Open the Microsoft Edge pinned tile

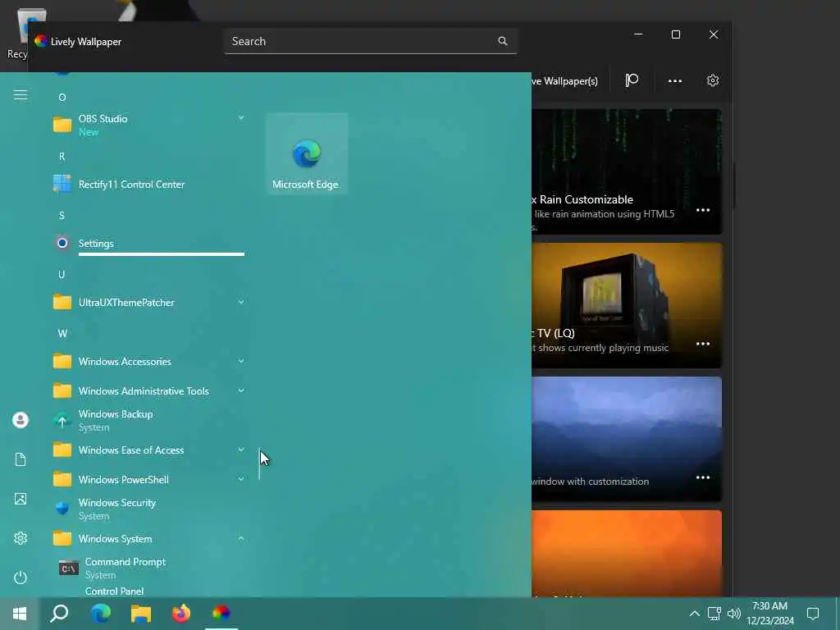307,153
